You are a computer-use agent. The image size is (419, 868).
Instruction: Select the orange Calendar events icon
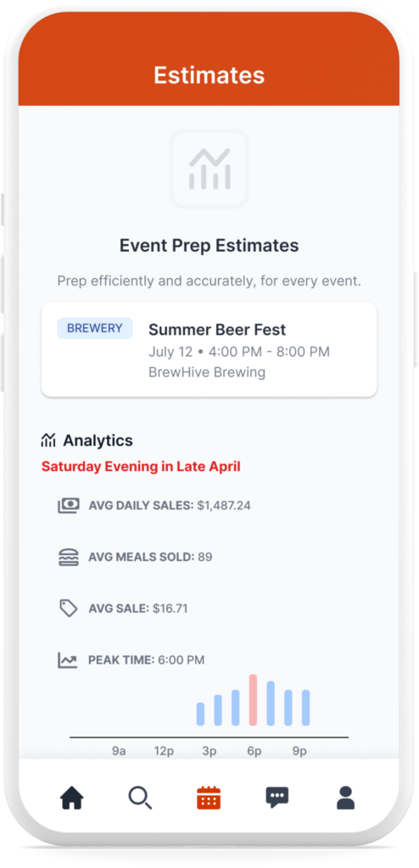click(209, 798)
